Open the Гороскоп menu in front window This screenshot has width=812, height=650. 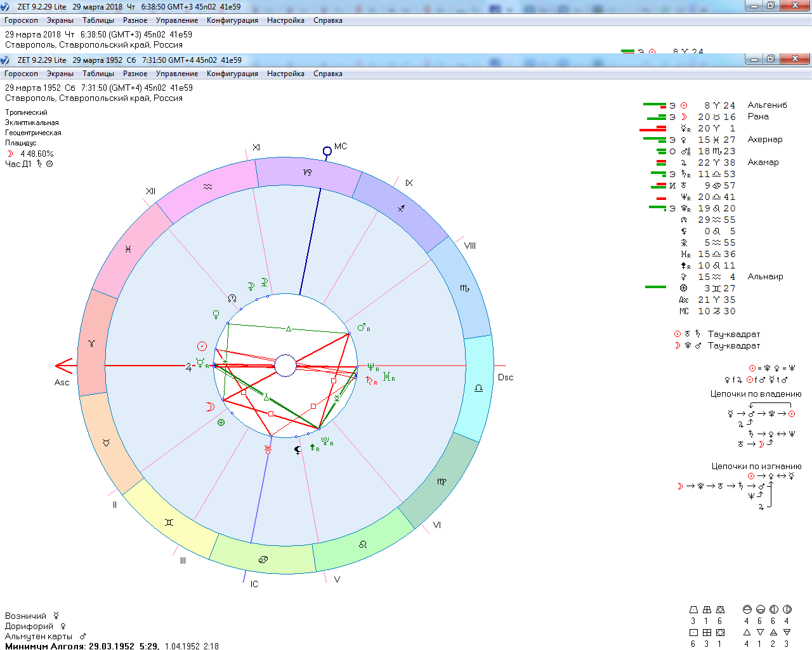tap(21, 74)
